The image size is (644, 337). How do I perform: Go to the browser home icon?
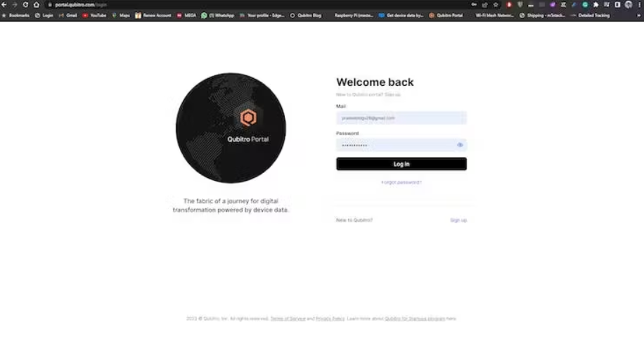pyautogui.click(x=36, y=4)
